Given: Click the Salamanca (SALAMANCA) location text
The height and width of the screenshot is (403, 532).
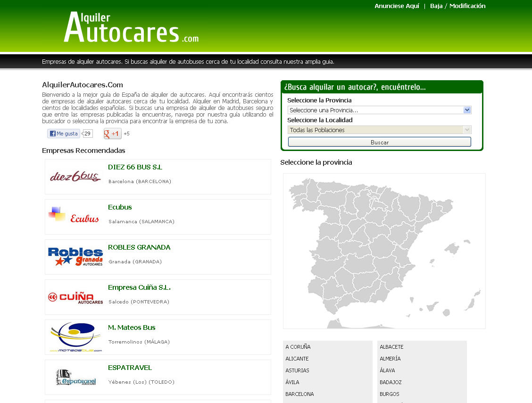Looking at the screenshot, I should pyautogui.click(x=141, y=221).
